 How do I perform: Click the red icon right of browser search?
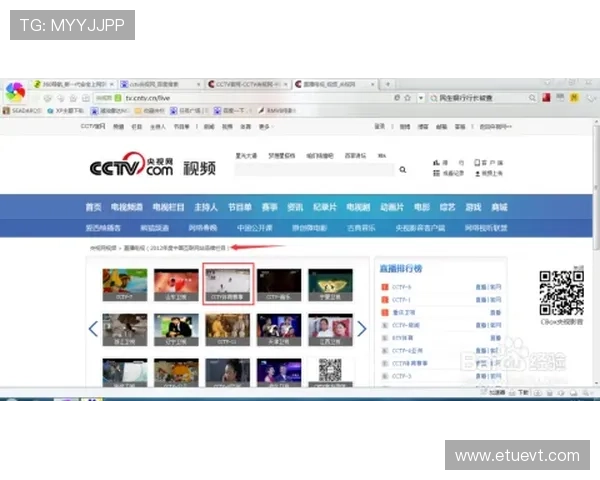click(546, 98)
